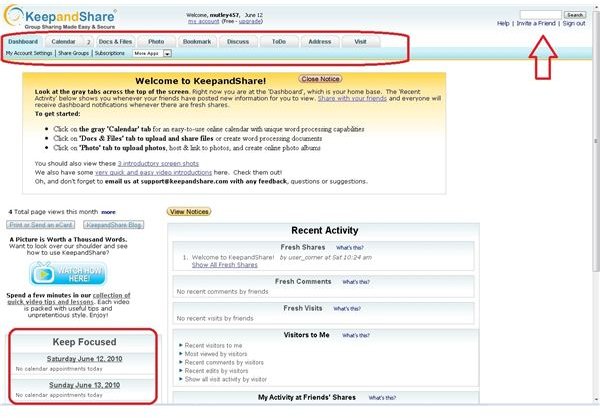Viewport: 600px width, 418px height.
Task: Open the Dashboard tab
Action: click(23, 41)
